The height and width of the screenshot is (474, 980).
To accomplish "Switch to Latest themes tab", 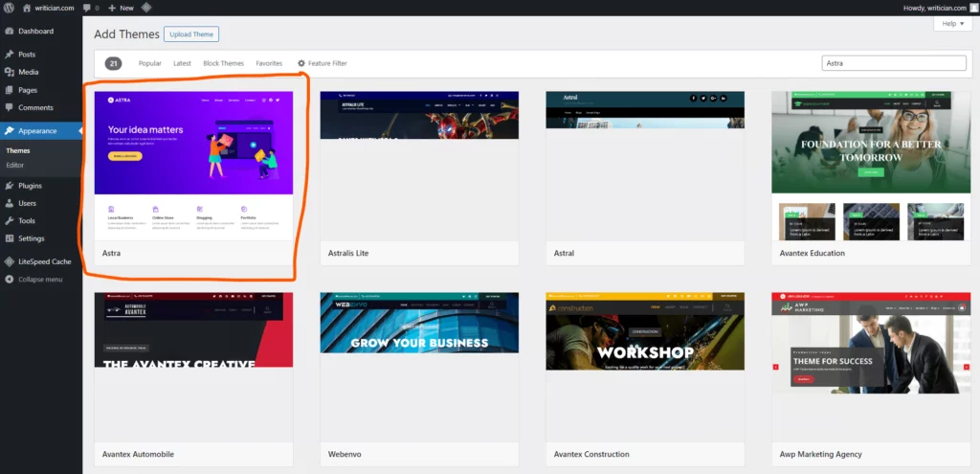I will [183, 63].
